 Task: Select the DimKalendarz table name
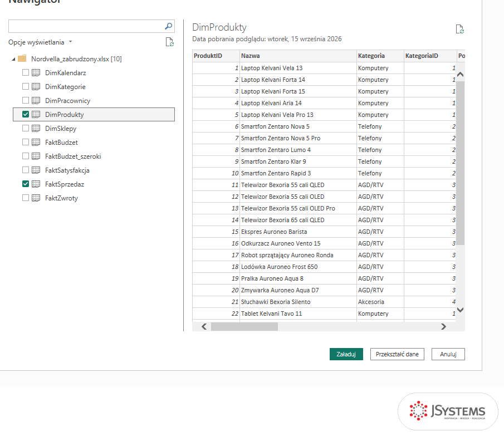(66, 73)
